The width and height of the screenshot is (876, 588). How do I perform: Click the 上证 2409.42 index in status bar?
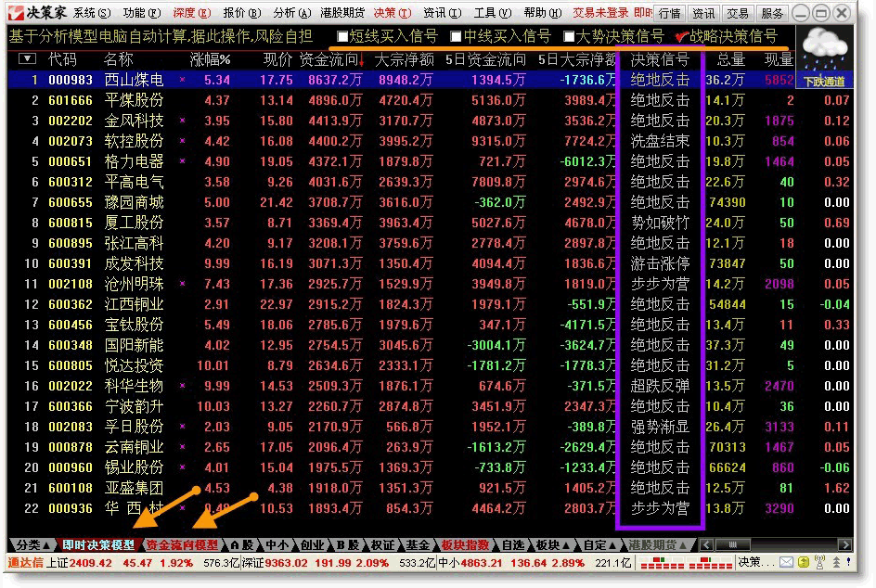pyautogui.click(x=79, y=563)
